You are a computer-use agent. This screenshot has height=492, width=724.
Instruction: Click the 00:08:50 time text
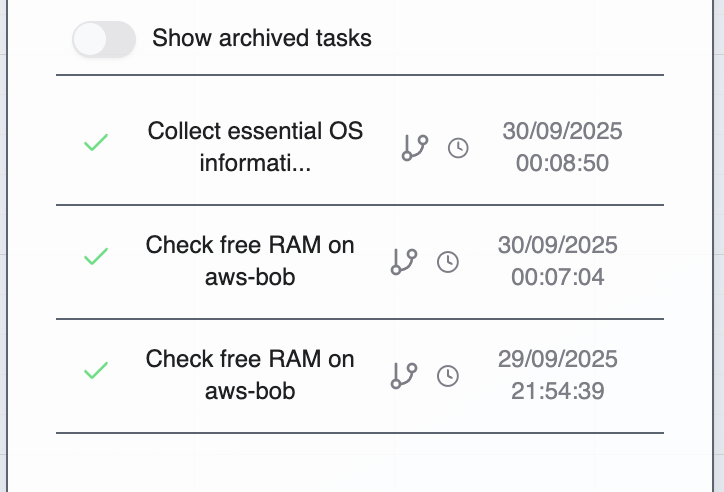562,163
